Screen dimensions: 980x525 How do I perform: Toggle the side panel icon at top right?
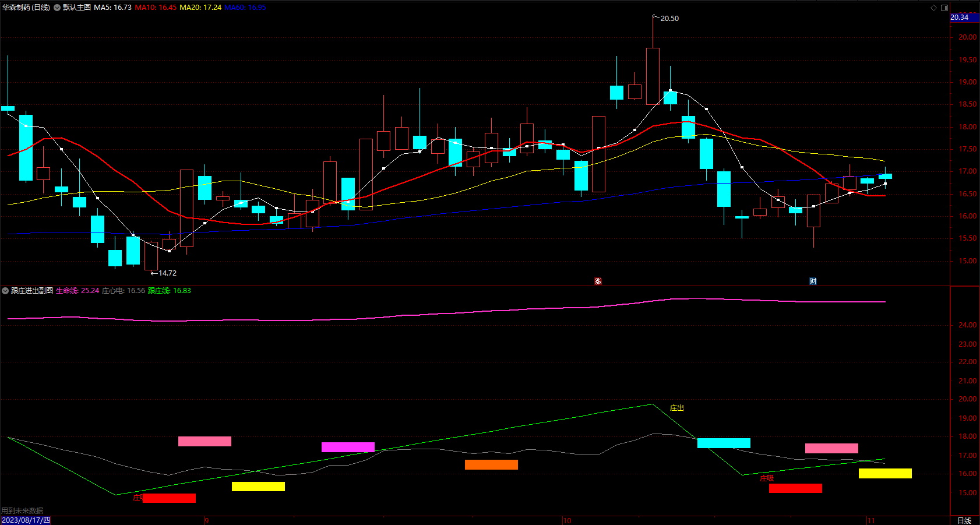pos(944,8)
